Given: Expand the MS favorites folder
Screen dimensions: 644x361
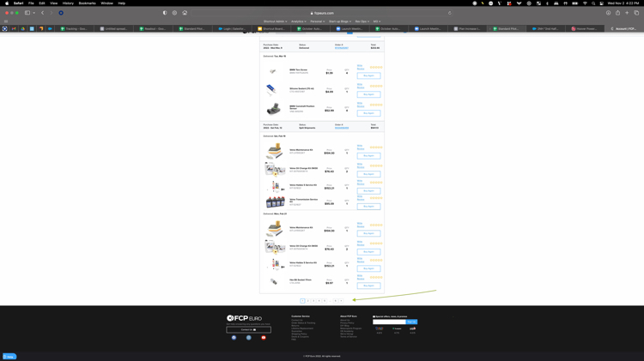Looking at the screenshot, I should 377,21.
